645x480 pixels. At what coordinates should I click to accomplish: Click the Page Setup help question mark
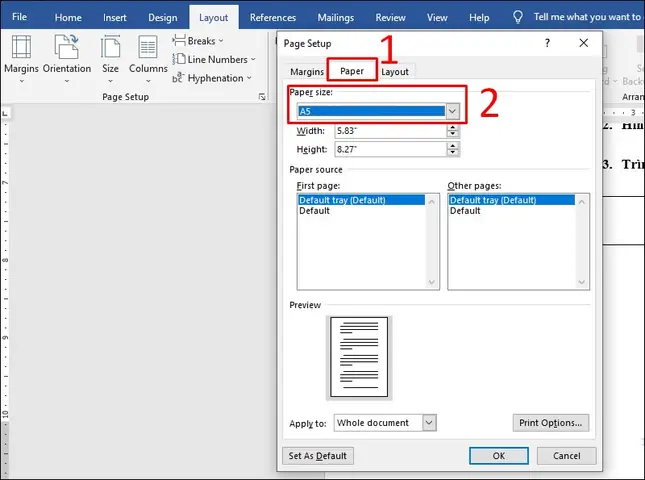pos(547,43)
